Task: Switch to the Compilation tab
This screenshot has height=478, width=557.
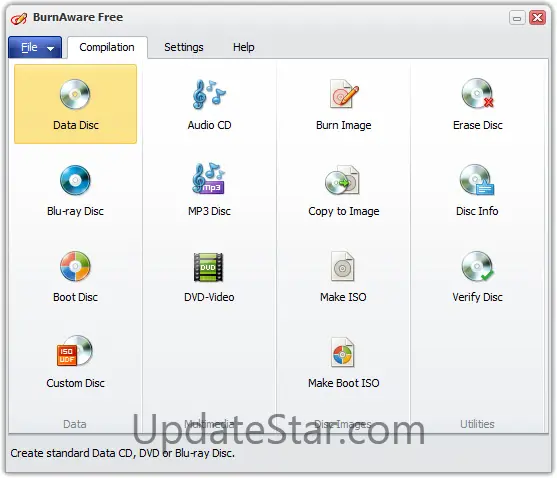Action: pos(107,47)
